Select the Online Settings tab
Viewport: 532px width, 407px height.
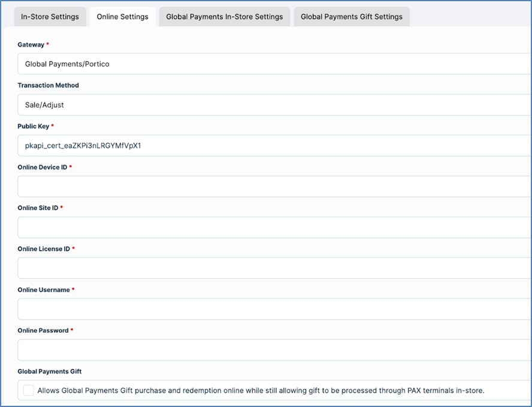coord(122,17)
